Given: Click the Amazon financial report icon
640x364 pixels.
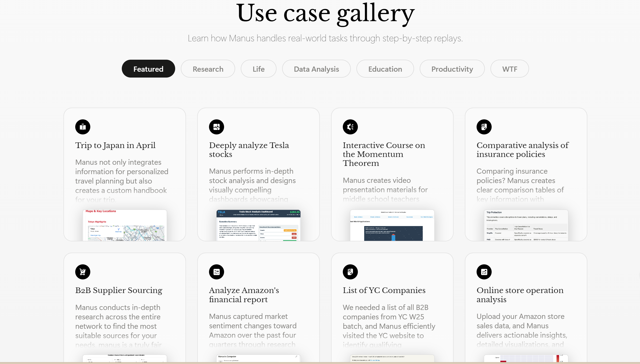Looking at the screenshot, I should 216,272.
